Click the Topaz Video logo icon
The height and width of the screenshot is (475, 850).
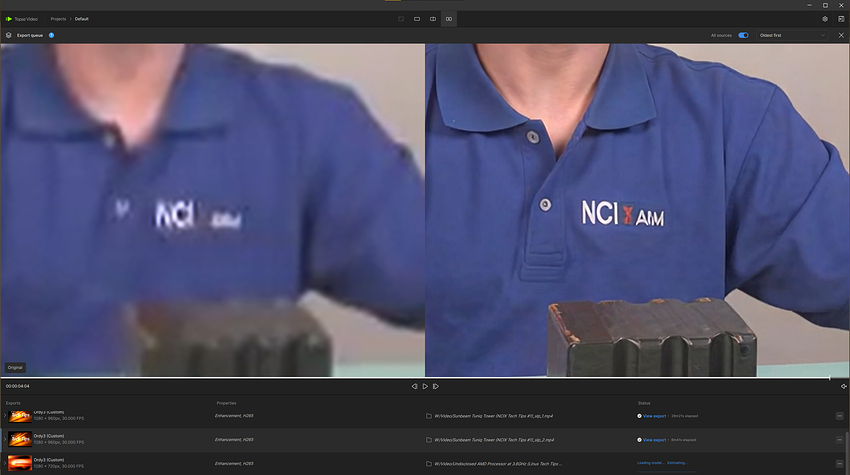point(9,19)
